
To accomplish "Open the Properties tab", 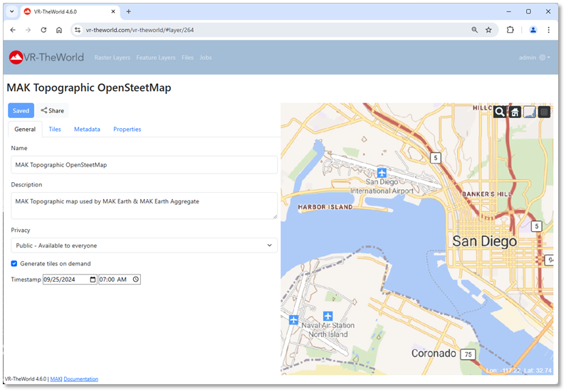I will 127,129.
